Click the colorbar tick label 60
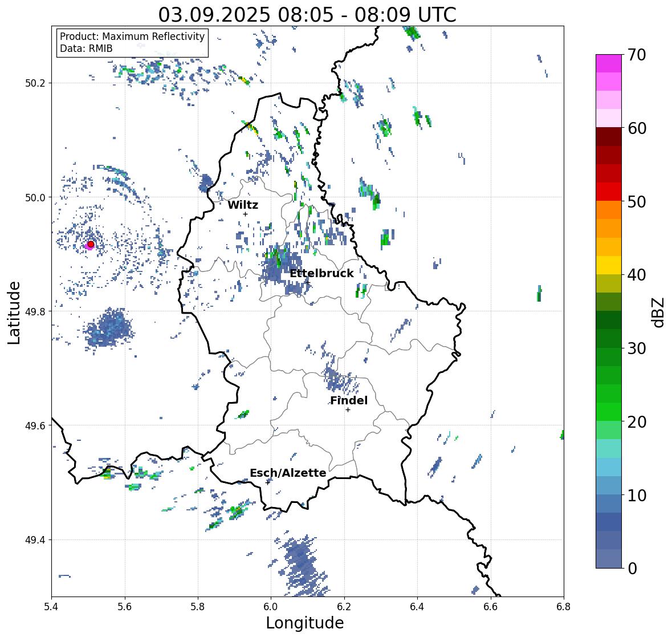672x637 pixels. pos(637,128)
